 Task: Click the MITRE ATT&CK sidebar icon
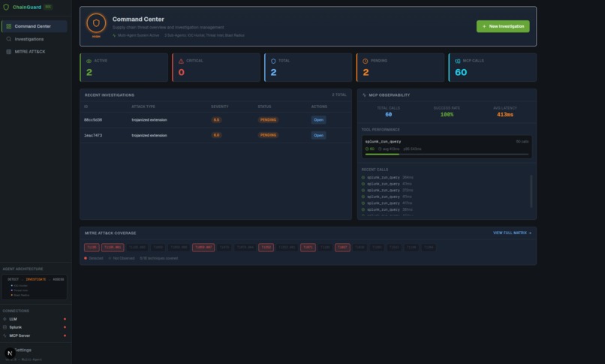point(8,51)
